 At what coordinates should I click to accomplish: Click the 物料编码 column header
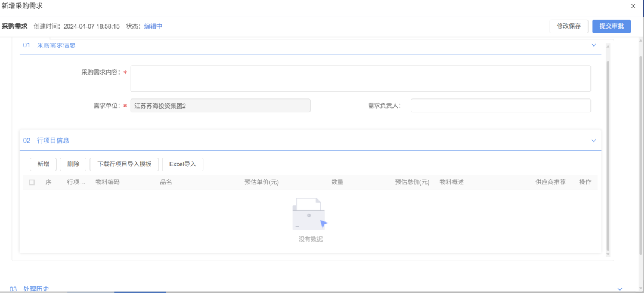[107, 182]
